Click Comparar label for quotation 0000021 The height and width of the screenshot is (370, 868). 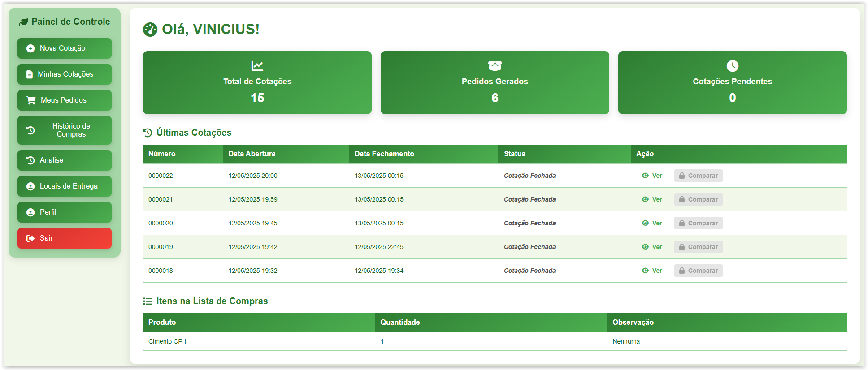703,200
